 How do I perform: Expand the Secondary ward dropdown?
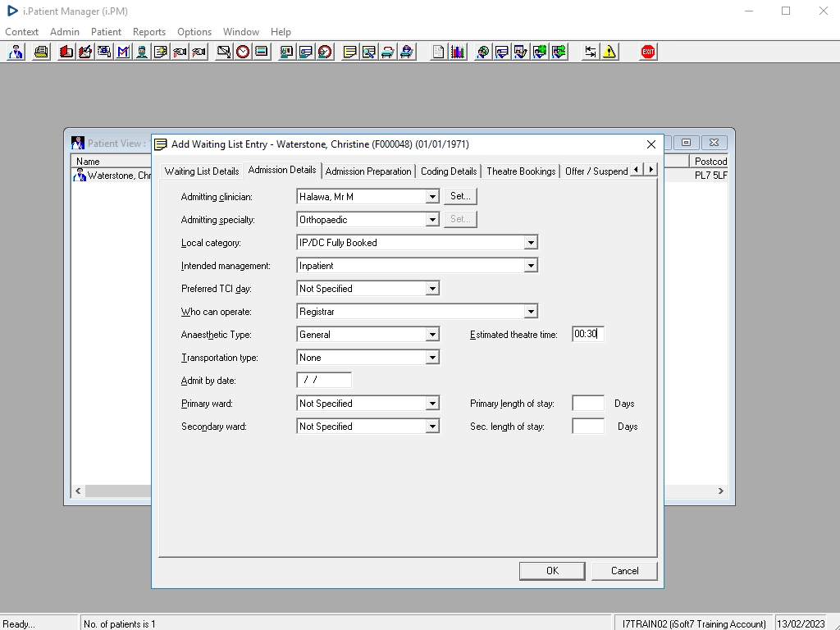coord(432,427)
